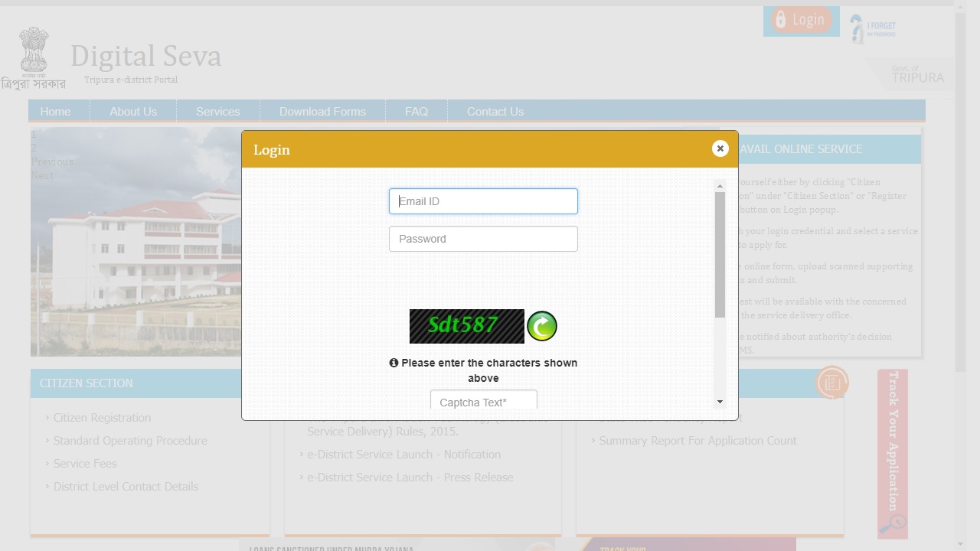The width and height of the screenshot is (980, 551).
Task: Close the Login popup dialog
Action: click(720, 148)
